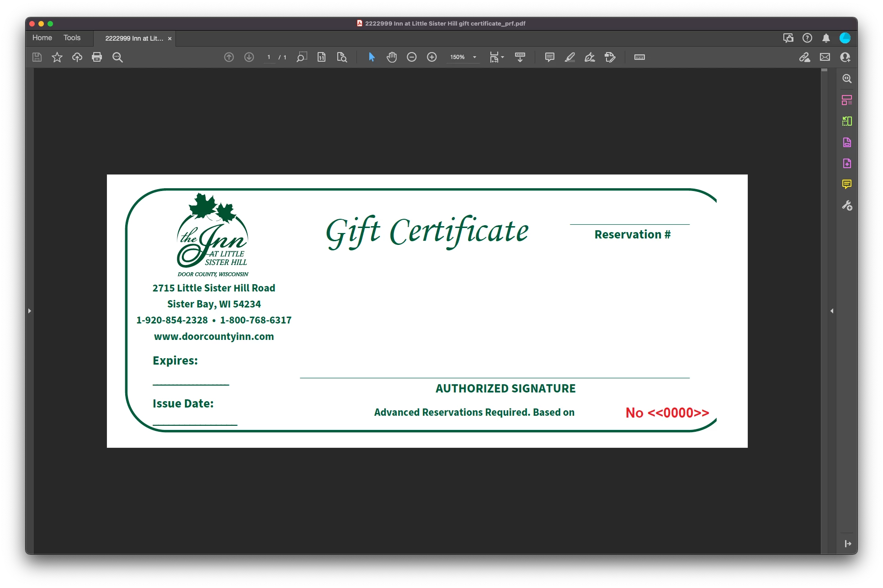The width and height of the screenshot is (883, 588).
Task: Activate the arrow Selection tool
Action: coord(372,57)
